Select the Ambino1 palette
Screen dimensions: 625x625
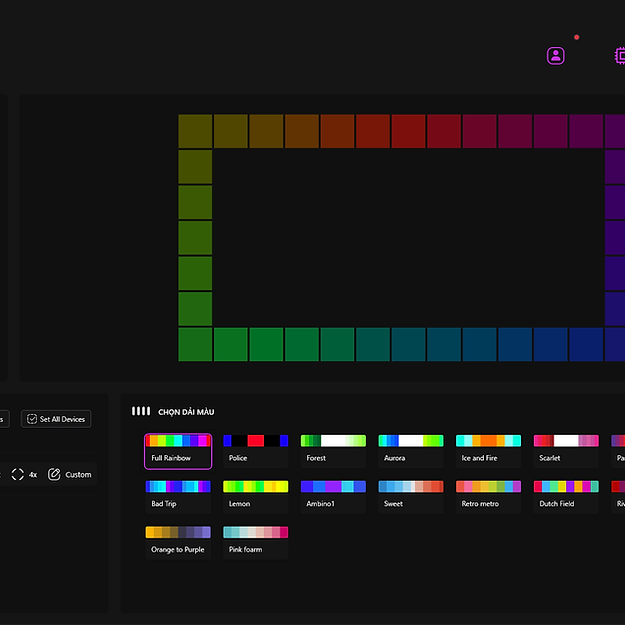(333, 496)
